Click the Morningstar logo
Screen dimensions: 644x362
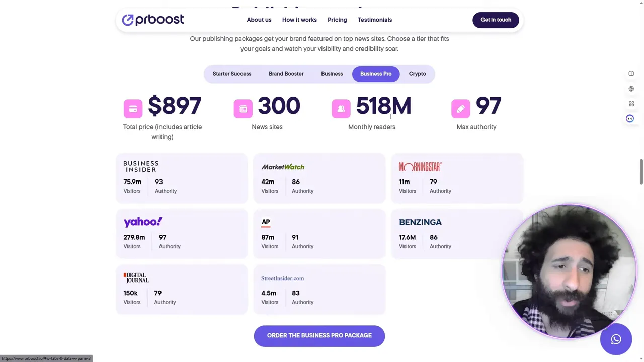click(421, 166)
